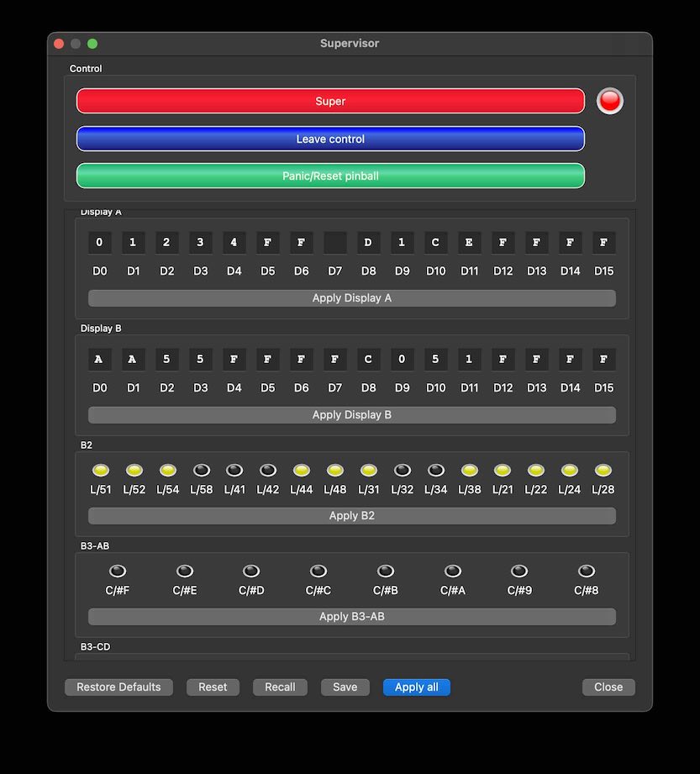
Task: Toggle lamp L/28 in section B2
Action: [603, 471]
